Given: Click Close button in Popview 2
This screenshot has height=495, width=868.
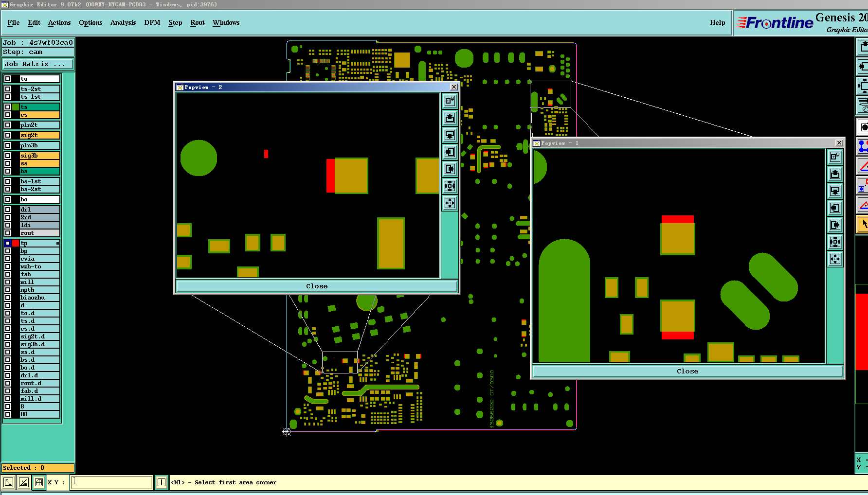Looking at the screenshot, I should 317,286.
